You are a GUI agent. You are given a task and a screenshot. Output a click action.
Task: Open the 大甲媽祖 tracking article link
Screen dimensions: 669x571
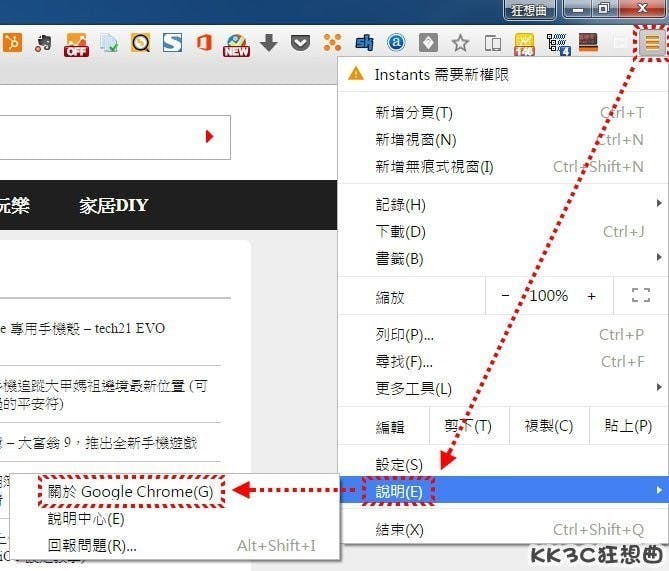[102, 394]
